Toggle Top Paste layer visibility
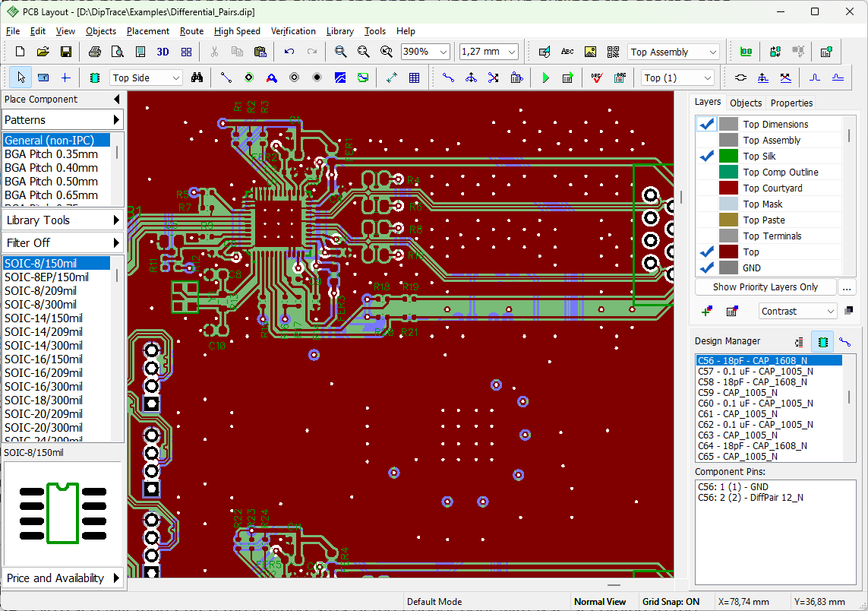Screen dimensions: 868x611 coord(706,220)
